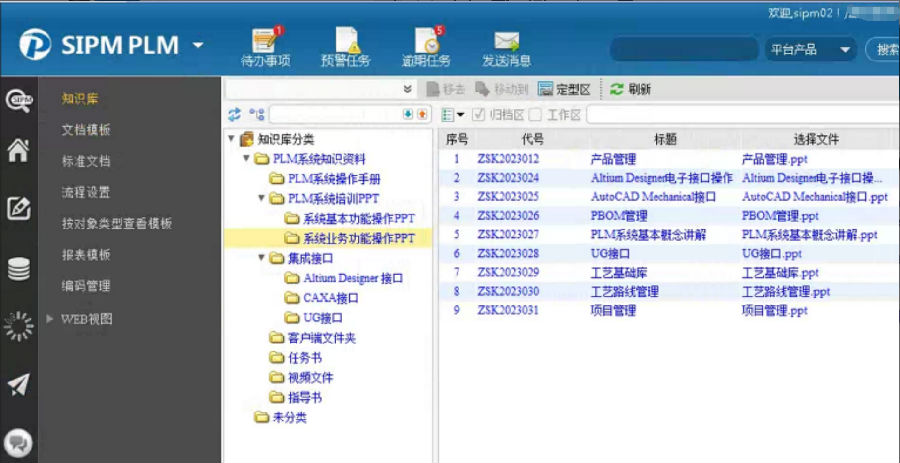
Task: Click the SIPM PLM logo icon
Action: [x=35, y=45]
